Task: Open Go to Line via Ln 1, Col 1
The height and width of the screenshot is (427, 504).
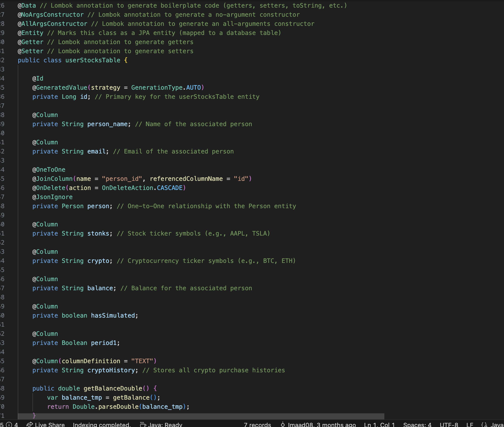Action: pos(379,425)
